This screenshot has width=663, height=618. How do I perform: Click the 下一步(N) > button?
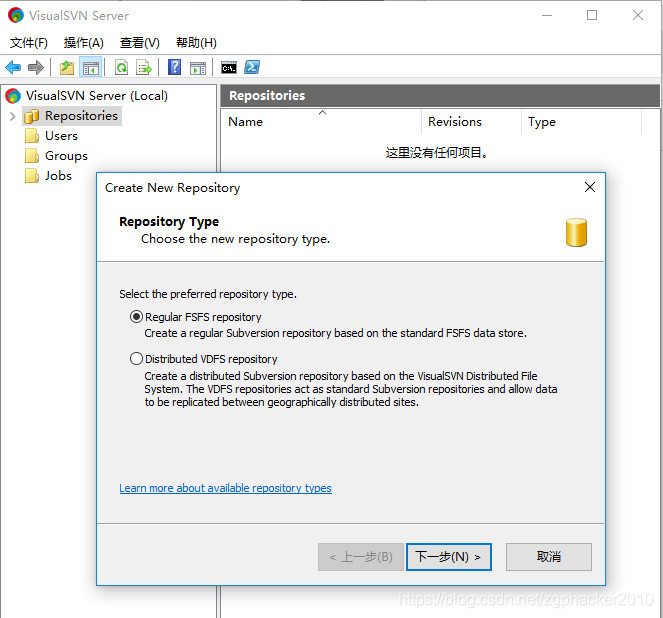[x=449, y=557]
